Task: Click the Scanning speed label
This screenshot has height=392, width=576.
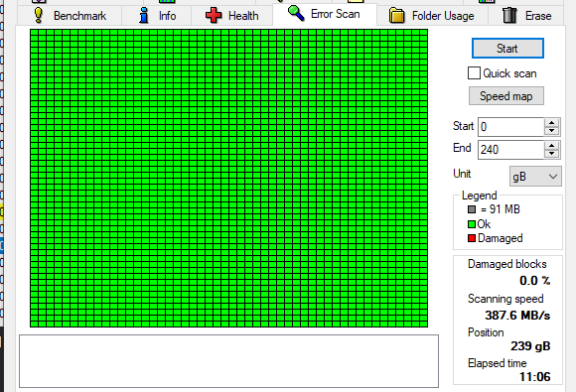Action: [x=505, y=299]
